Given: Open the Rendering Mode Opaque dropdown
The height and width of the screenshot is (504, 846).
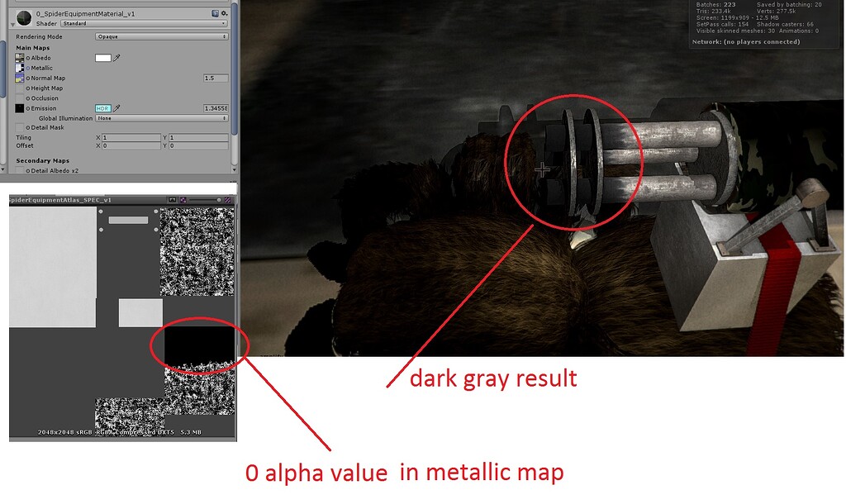Looking at the screenshot, I should [x=162, y=36].
